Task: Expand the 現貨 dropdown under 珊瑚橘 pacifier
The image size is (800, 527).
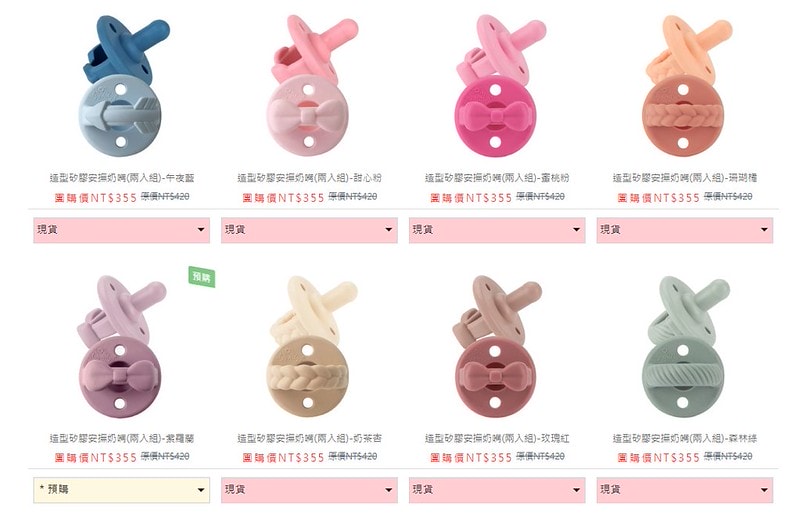Action: click(x=685, y=230)
